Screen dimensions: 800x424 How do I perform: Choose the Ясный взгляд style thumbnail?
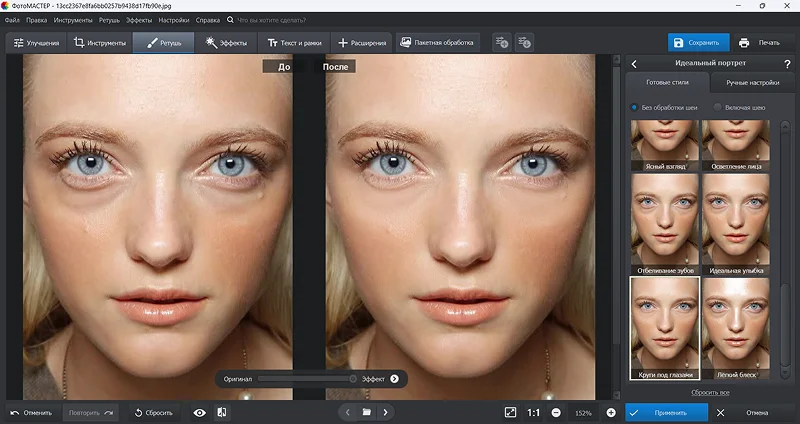(x=665, y=145)
